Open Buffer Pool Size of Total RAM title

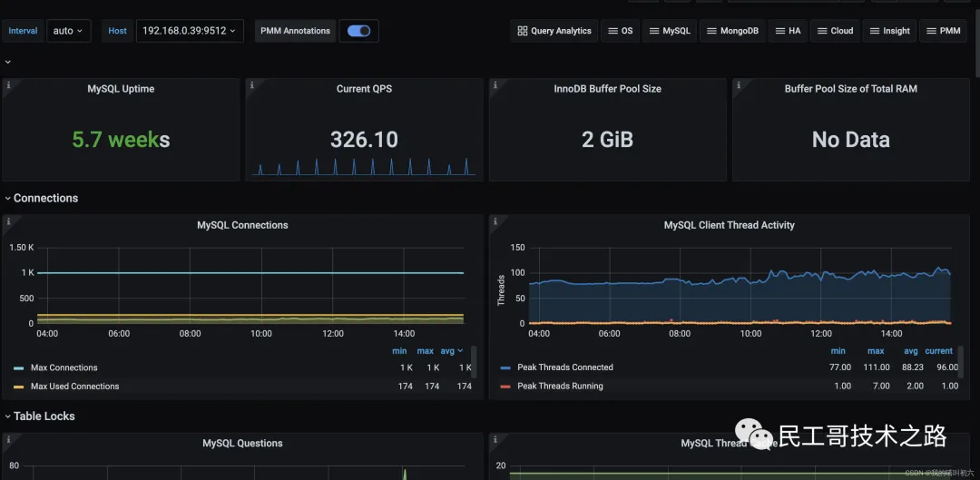[x=850, y=89]
